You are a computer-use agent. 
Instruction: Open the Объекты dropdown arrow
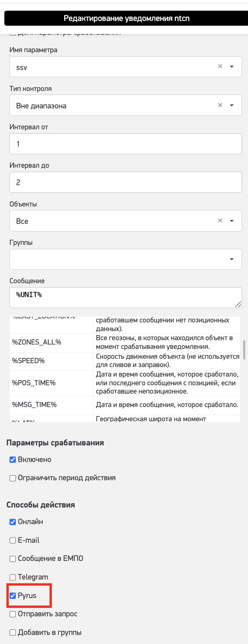click(232, 221)
